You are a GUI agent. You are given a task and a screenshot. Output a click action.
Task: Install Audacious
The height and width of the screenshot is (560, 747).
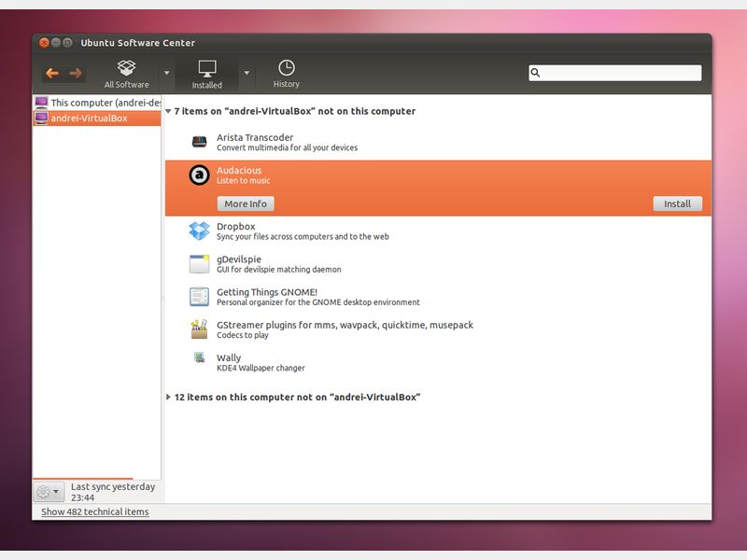pos(678,203)
